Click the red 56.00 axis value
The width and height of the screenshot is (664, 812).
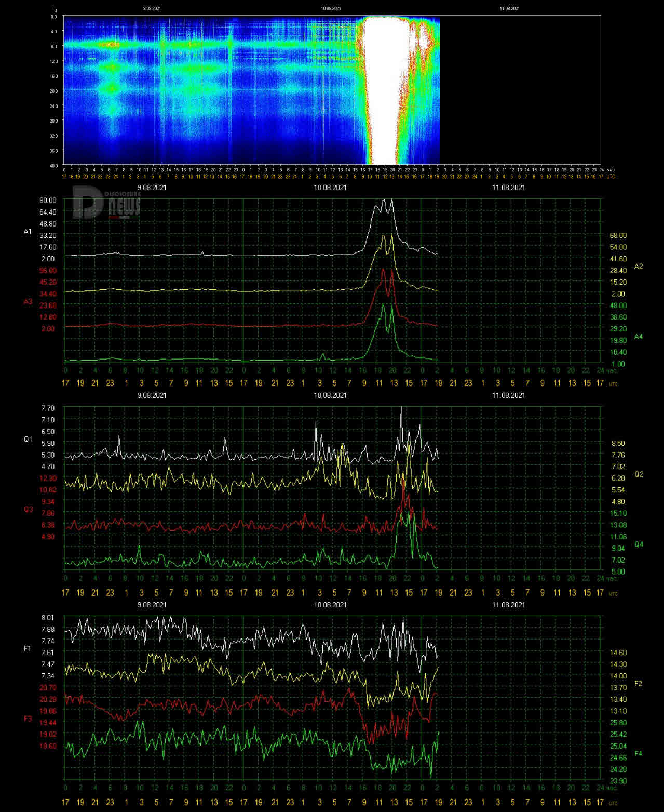48,270
